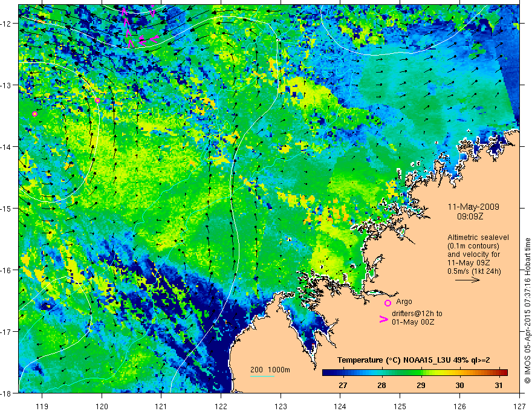532x411 pixels.
Task: Click the colorbar label '28'
Action: point(381,385)
